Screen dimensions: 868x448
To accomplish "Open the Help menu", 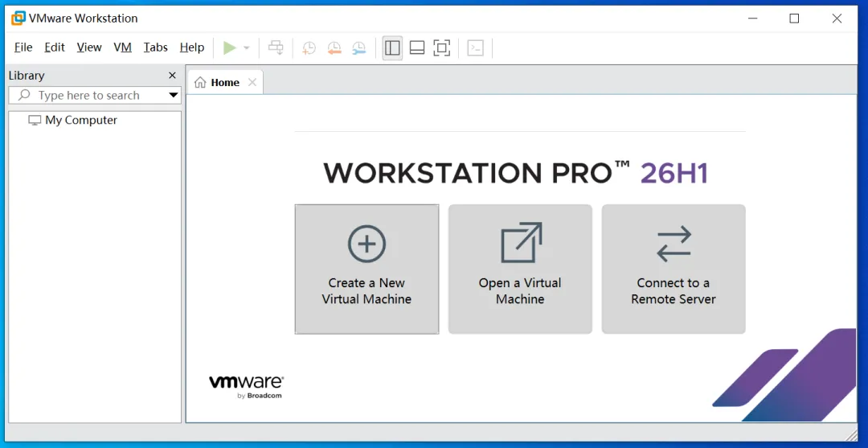I will pos(192,47).
